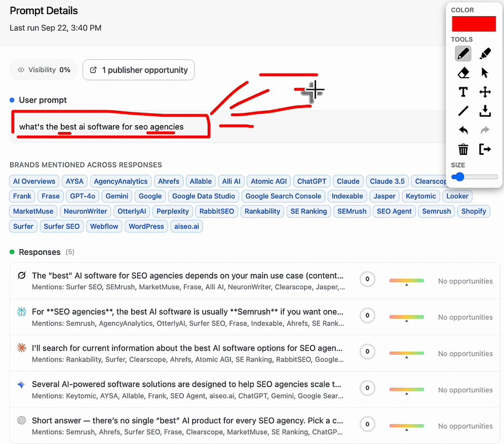Clear drawings with the trash icon
The image size is (504, 444).
pyautogui.click(x=463, y=149)
